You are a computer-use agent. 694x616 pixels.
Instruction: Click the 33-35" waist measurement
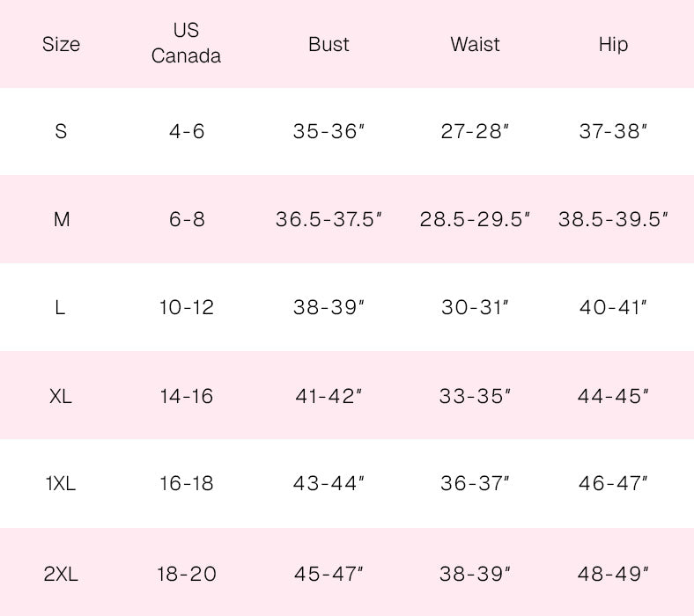click(x=475, y=396)
